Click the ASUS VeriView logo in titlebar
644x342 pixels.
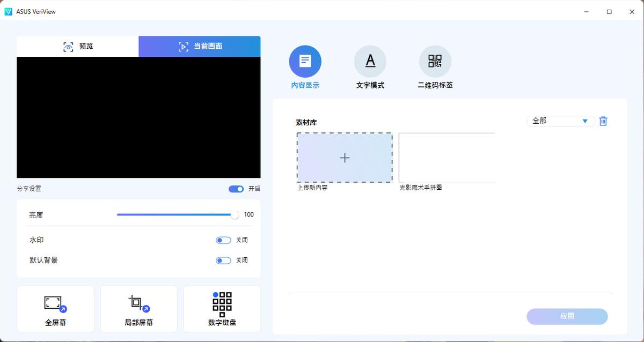[9, 11]
